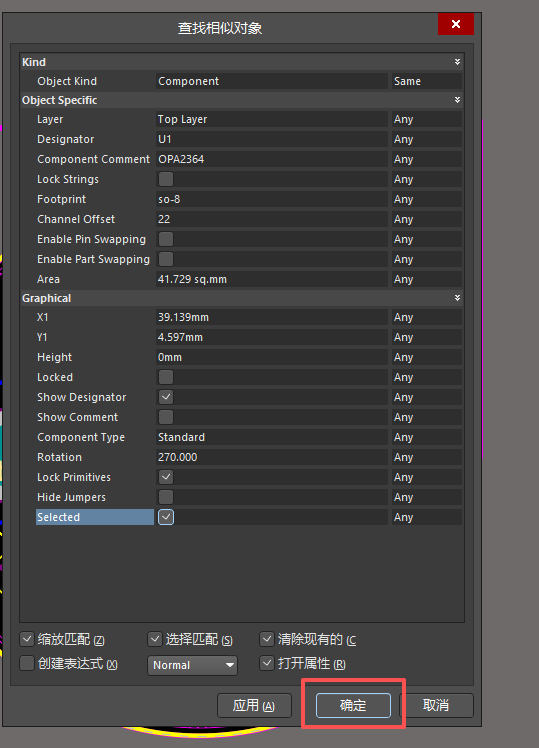This screenshot has width=539, height=748.
Task: Click the Area value 41.729 sq.mm
Action: 271,280
